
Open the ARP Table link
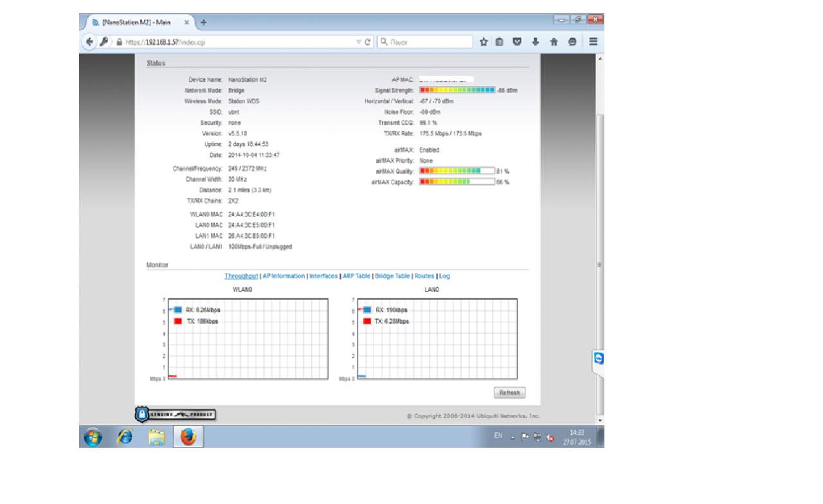coord(357,276)
